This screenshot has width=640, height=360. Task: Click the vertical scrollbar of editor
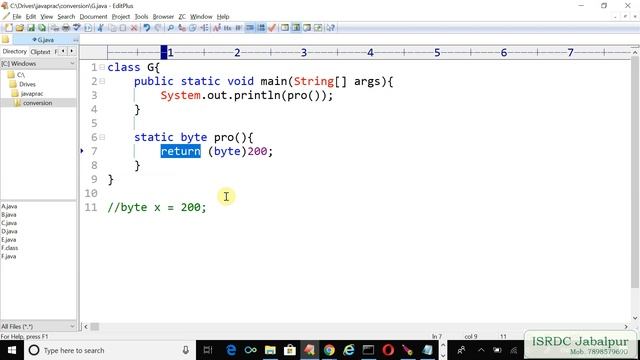coord(635,171)
